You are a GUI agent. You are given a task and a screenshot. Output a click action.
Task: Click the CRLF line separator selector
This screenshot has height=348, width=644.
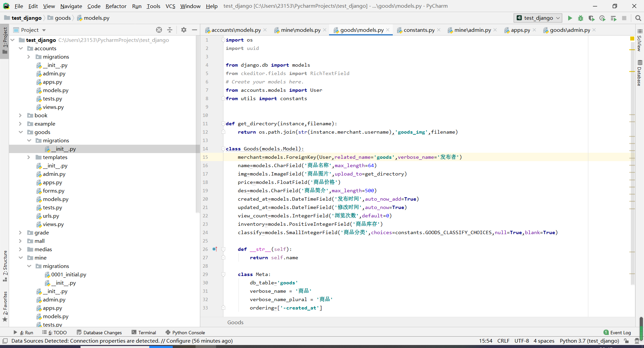(x=503, y=341)
